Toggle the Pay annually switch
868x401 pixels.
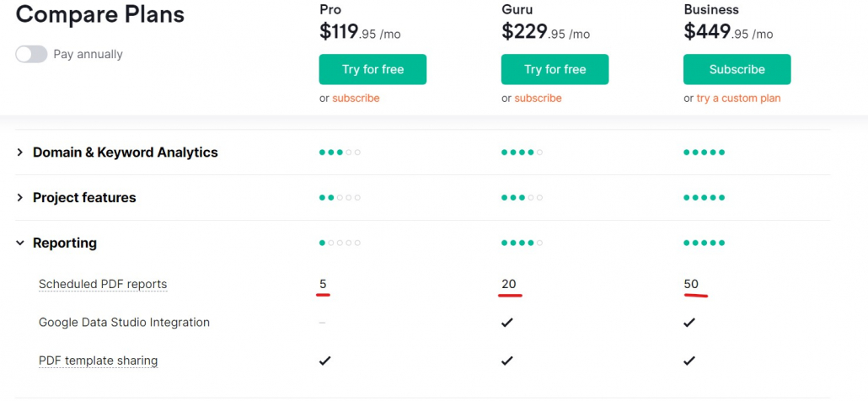[x=31, y=54]
